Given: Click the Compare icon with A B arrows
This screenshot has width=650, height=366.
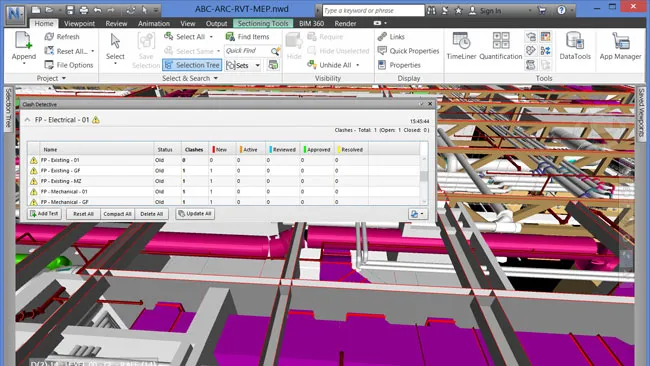Looking at the screenshot, I should click(546, 51).
